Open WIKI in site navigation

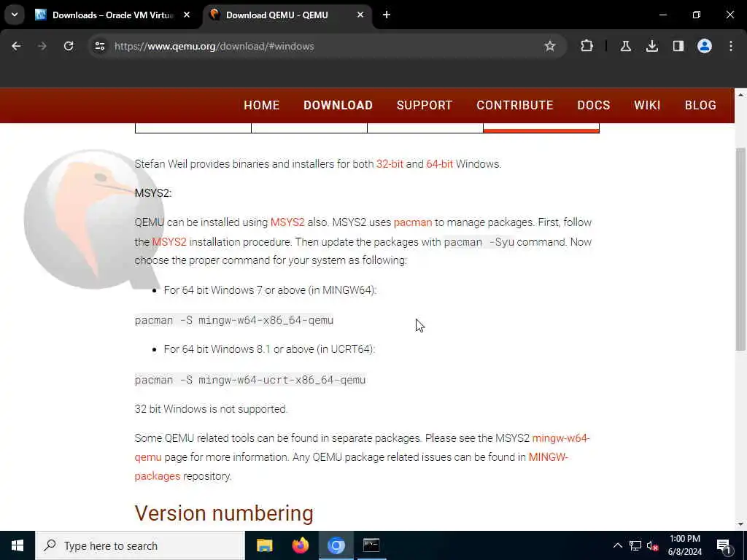click(647, 105)
